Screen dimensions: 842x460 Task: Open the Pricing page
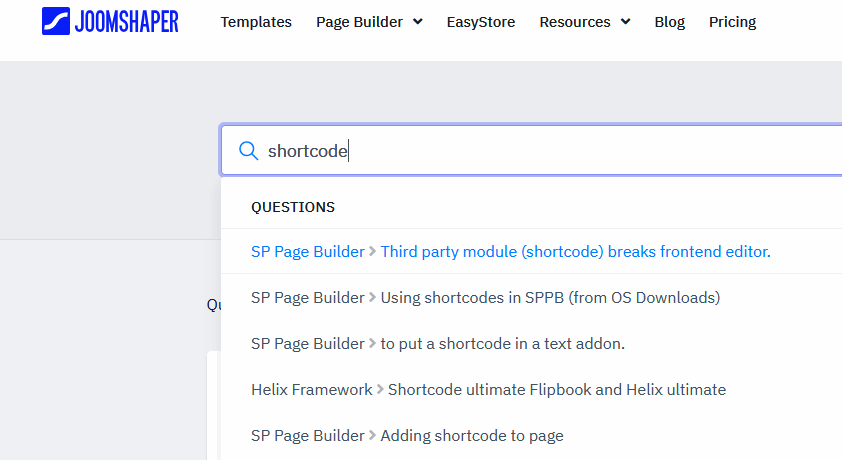(x=732, y=22)
